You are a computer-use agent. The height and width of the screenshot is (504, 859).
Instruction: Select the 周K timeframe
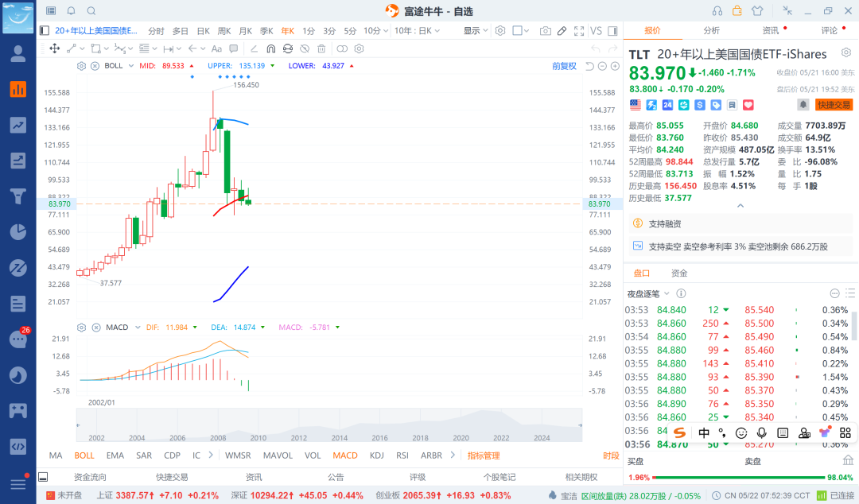[x=224, y=31]
